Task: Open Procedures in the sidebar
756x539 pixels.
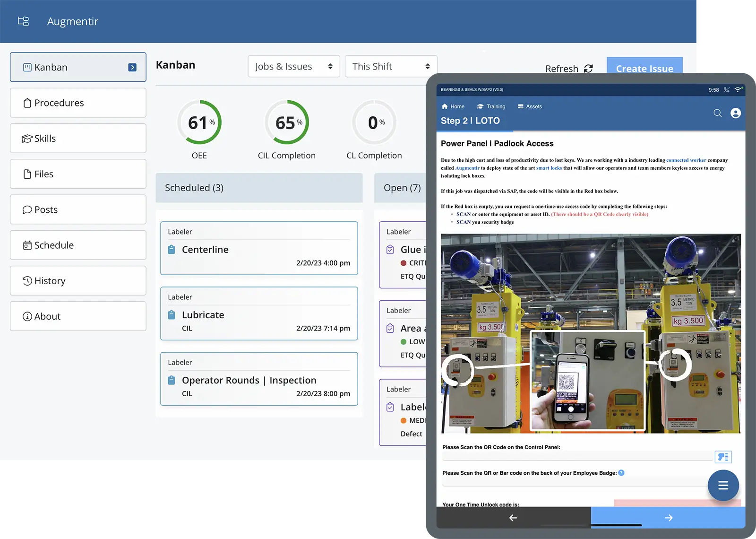Action: (x=78, y=103)
